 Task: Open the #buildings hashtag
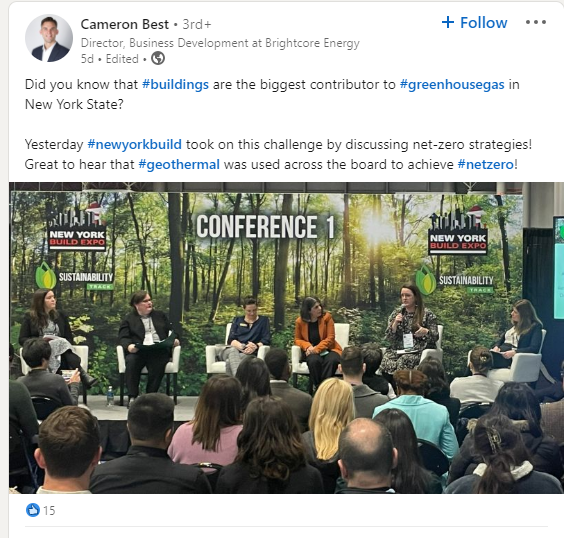(x=175, y=85)
